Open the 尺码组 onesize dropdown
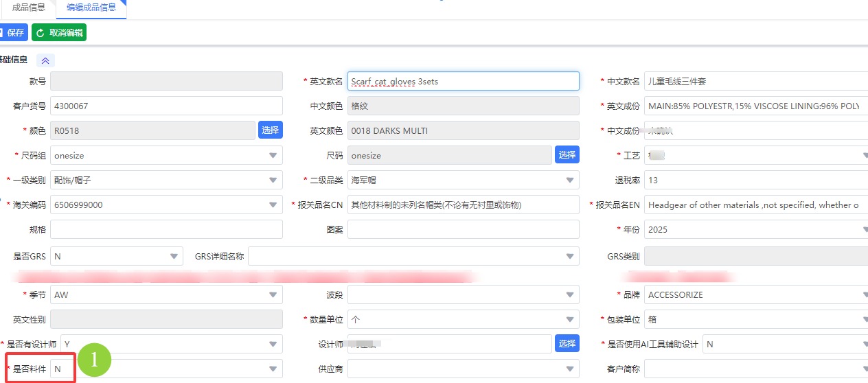This screenshot has width=868, height=383. coord(273,156)
